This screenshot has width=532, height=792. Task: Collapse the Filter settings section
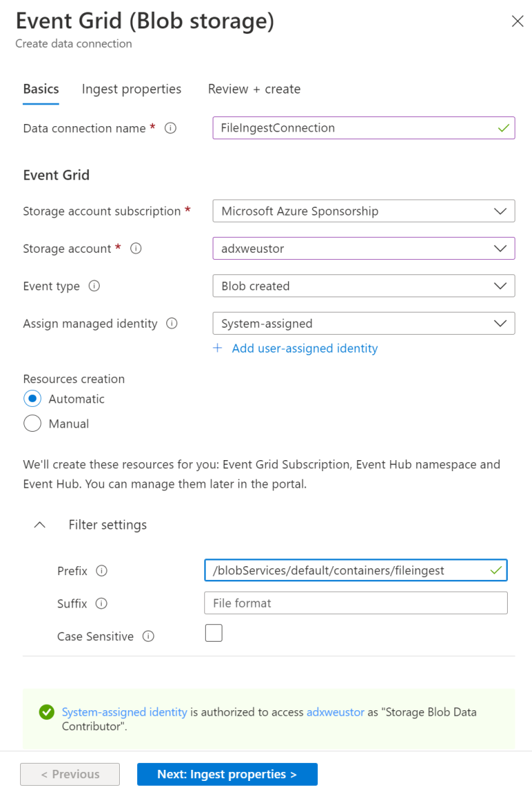[39, 525]
